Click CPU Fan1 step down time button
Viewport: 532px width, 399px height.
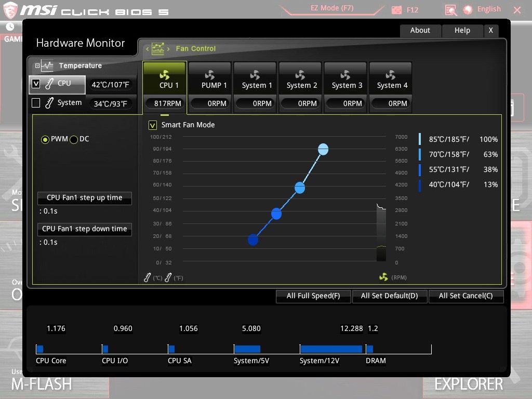pyautogui.click(x=85, y=229)
